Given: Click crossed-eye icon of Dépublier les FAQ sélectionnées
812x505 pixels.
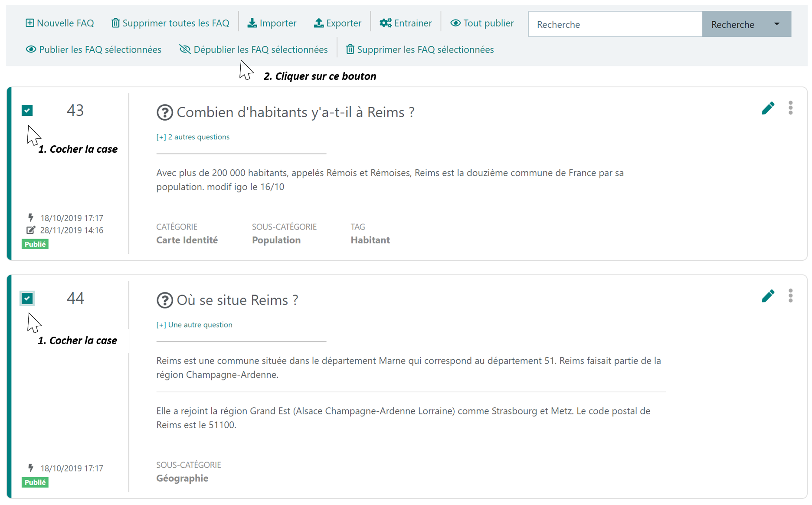Looking at the screenshot, I should [185, 49].
